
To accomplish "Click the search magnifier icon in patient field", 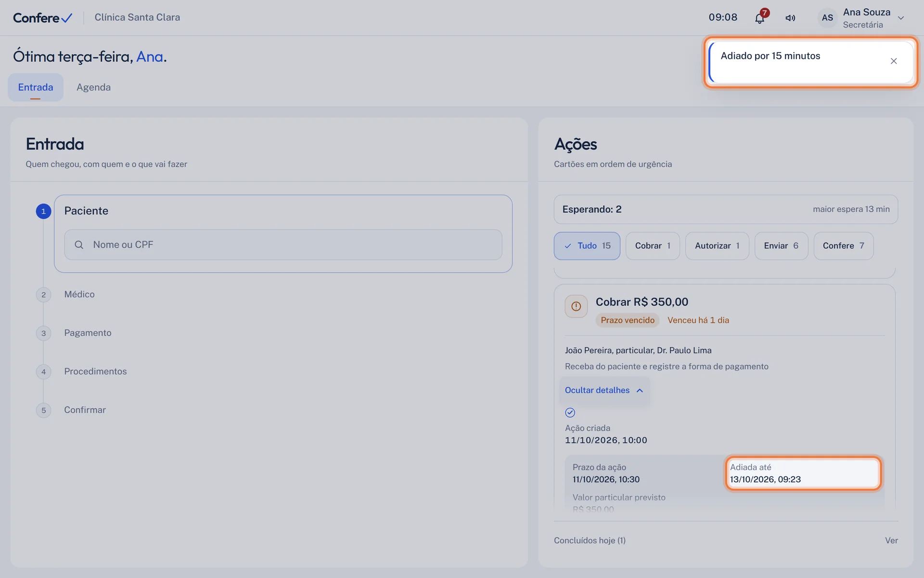I will (x=79, y=245).
